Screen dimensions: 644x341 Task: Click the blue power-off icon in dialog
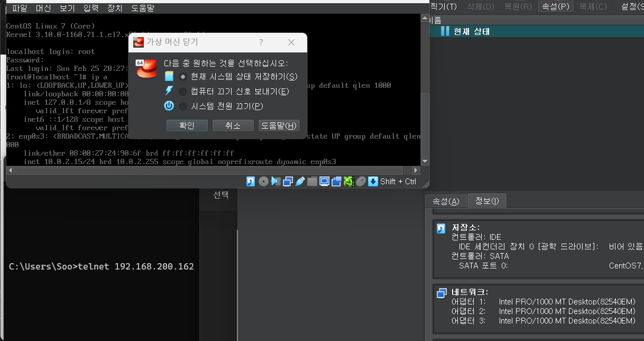click(169, 106)
